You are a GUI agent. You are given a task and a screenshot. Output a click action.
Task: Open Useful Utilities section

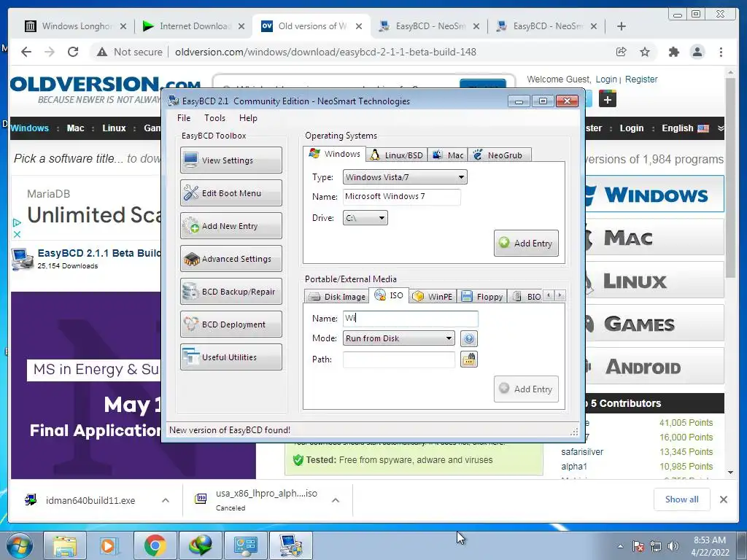tap(231, 357)
